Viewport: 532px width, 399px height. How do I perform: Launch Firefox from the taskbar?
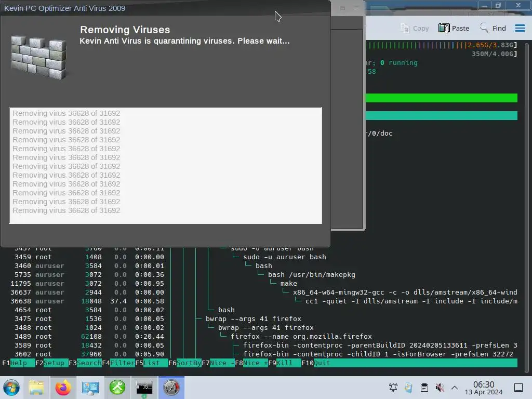63,388
